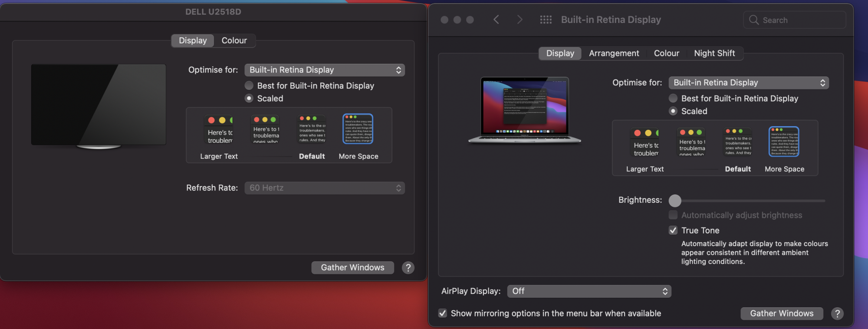Image resolution: width=868 pixels, height=329 pixels.
Task: Click the More Space label in the Built-in Retina window
Action: point(784,169)
